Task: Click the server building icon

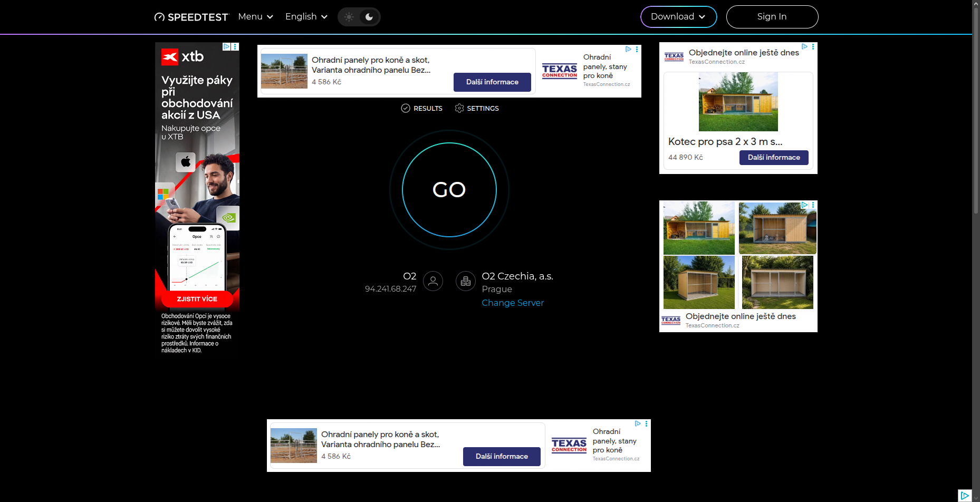Action: 466,282
